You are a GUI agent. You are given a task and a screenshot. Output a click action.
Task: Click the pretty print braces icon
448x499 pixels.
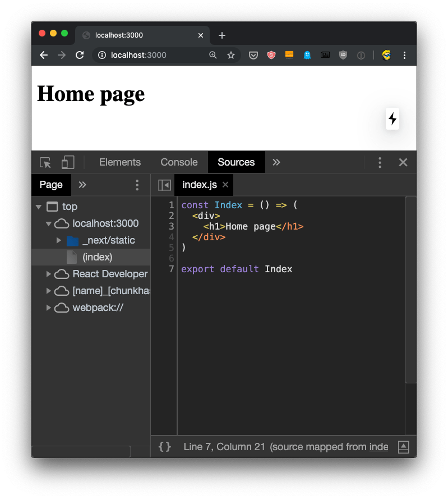point(164,447)
